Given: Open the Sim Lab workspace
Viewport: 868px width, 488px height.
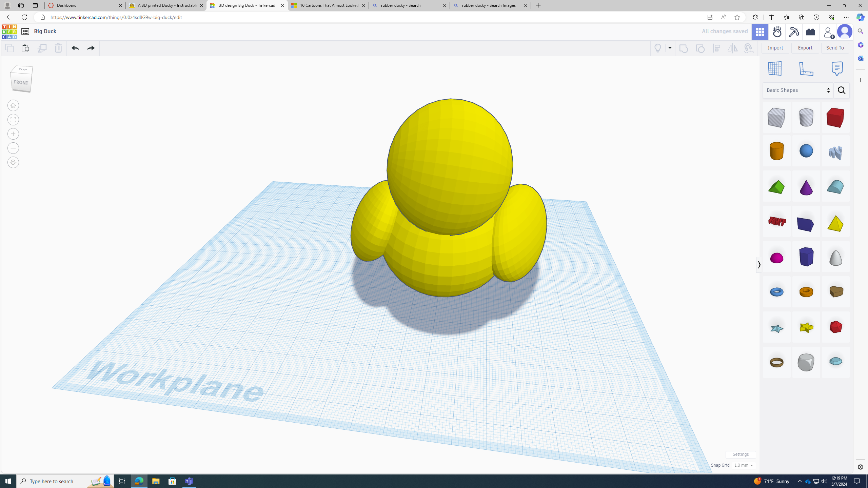Looking at the screenshot, I should 777,32.
